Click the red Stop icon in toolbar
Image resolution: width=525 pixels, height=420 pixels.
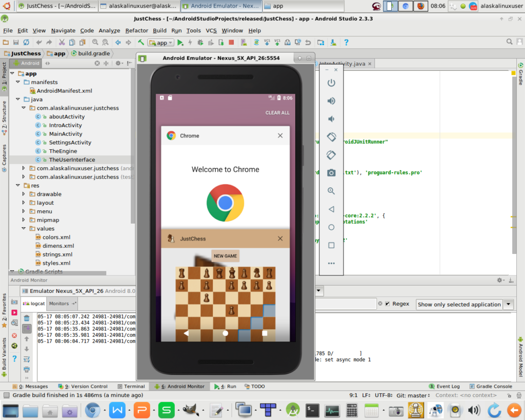coord(231,43)
